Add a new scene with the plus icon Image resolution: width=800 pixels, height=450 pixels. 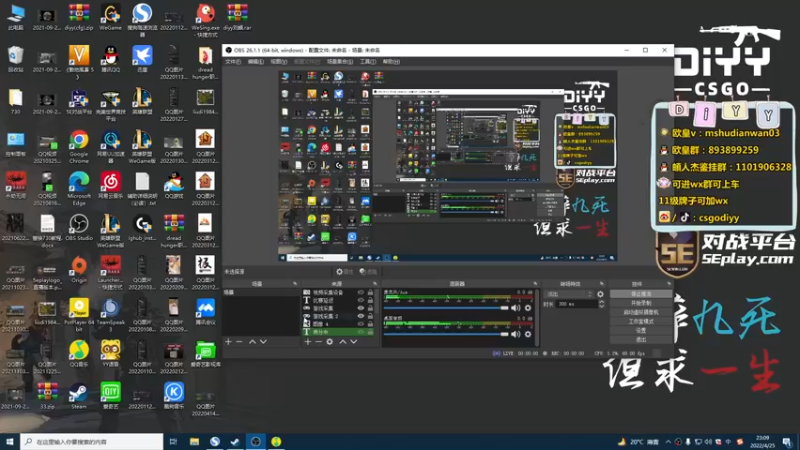[x=228, y=341]
